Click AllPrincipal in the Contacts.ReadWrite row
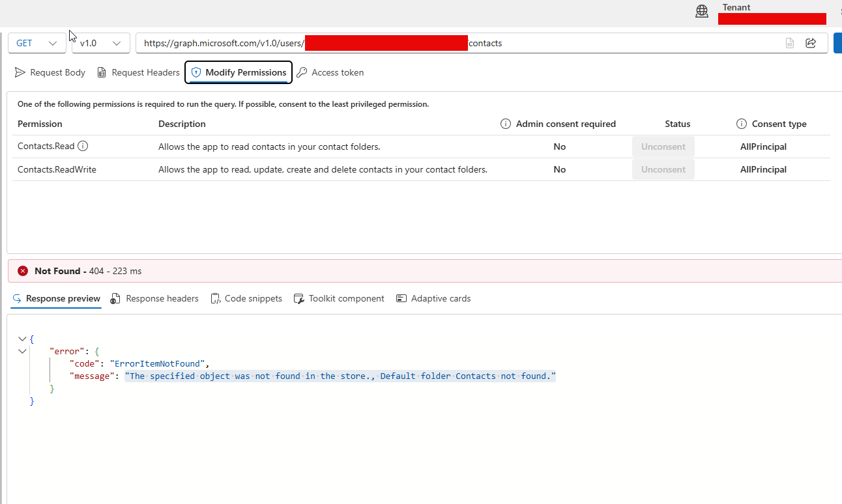Viewport: 842px width, 504px height. pyautogui.click(x=763, y=169)
